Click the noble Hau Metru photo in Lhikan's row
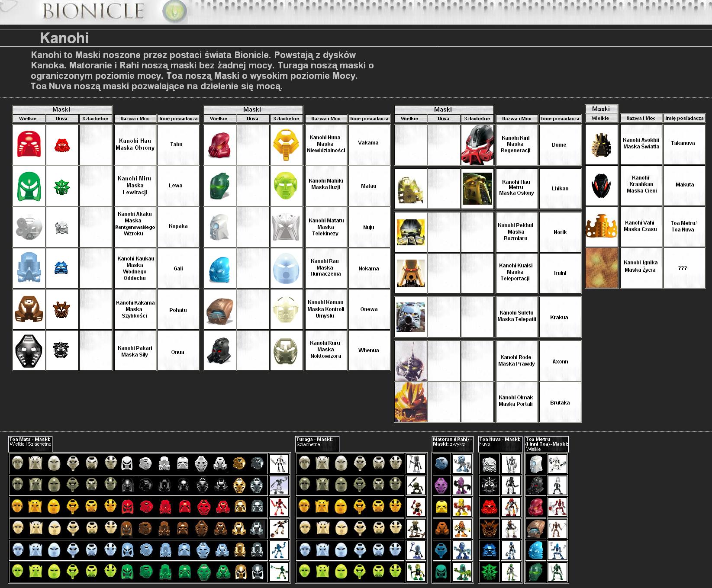Screen dimensions: 712x588 coord(477,189)
